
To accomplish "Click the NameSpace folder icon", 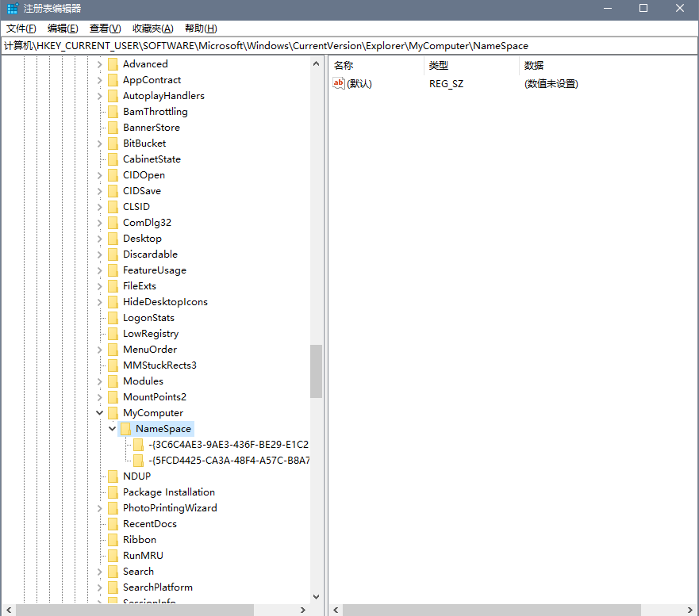I will [125, 429].
